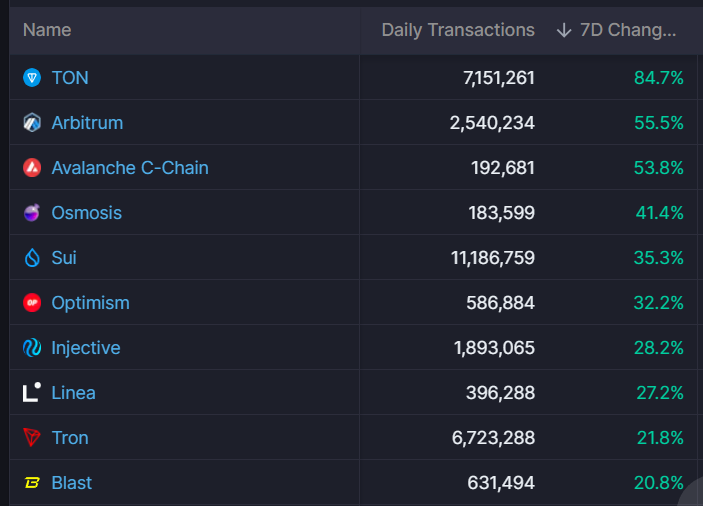This screenshot has height=506, width=703.
Task: Click Arbitrum's 55.5% change value
Action: pyautogui.click(x=659, y=123)
